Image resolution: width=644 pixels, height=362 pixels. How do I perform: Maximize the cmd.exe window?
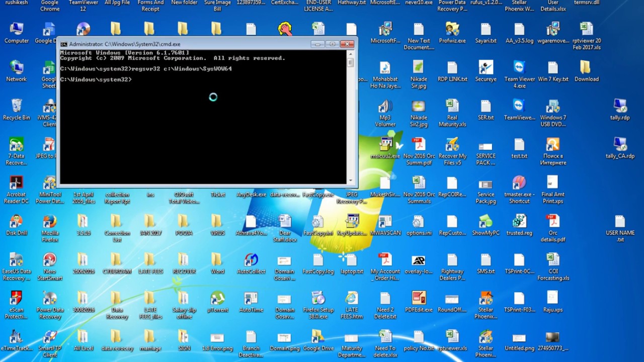click(332, 44)
